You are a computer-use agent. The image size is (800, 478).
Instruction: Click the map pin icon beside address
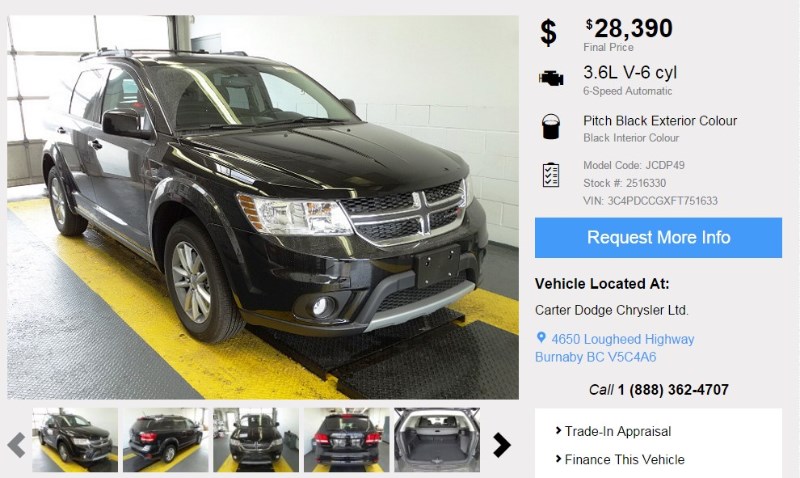click(x=541, y=338)
